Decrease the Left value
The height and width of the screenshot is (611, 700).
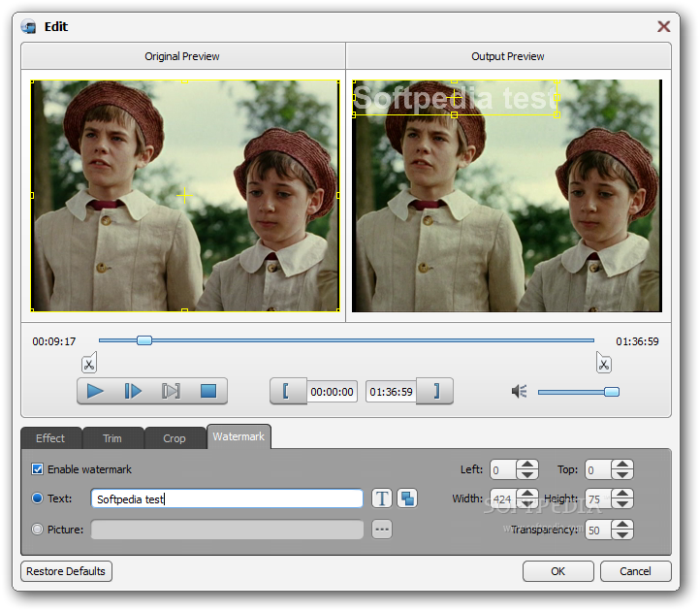coord(527,474)
